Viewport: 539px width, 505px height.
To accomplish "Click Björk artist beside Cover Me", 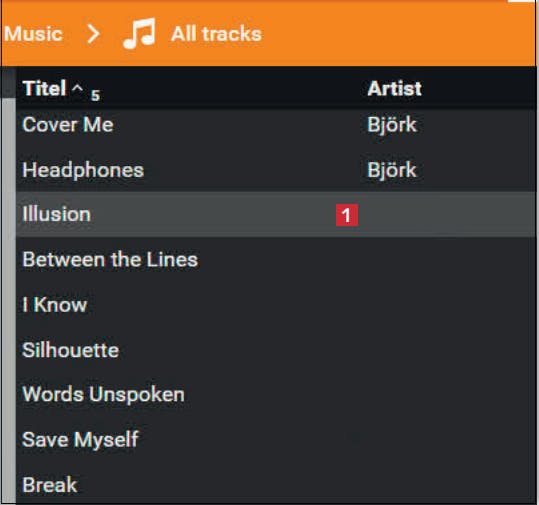I will (x=392, y=125).
